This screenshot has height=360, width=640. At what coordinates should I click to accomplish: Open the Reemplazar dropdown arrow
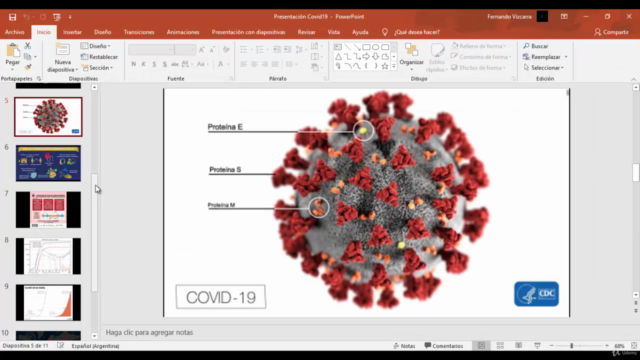point(566,57)
